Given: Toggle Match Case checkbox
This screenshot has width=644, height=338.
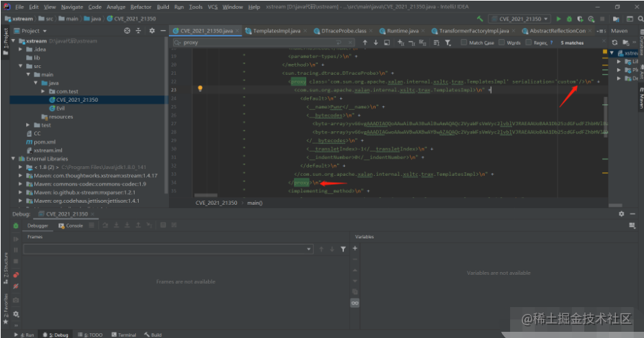Looking at the screenshot, I should (x=463, y=43).
